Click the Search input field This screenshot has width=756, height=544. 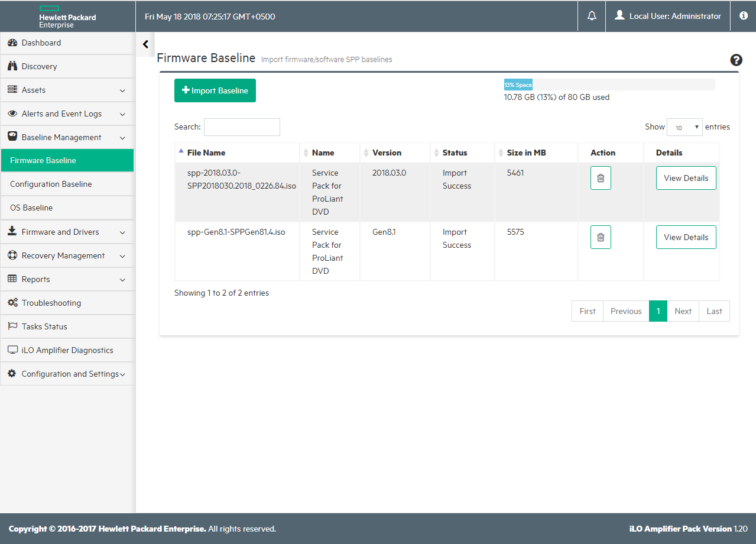click(x=242, y=127)
